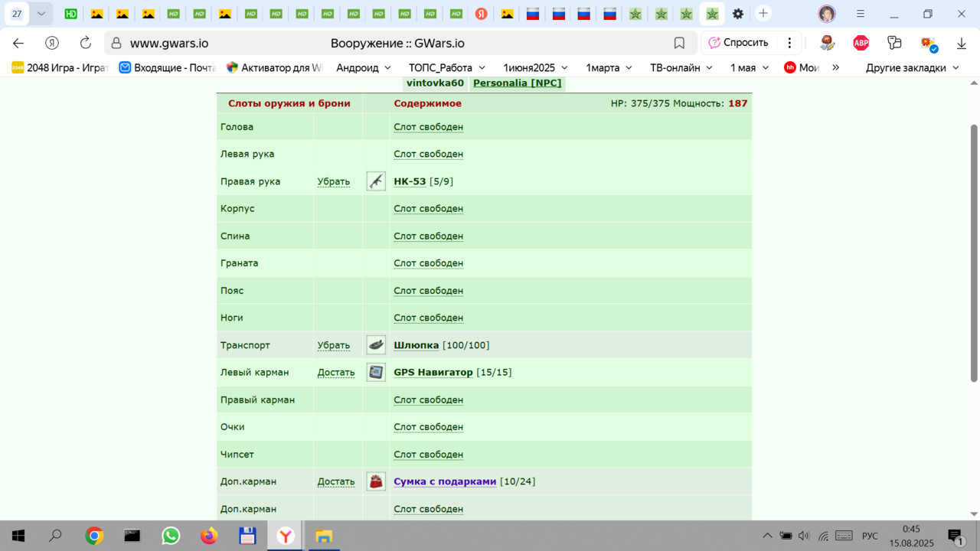Viewport: 980px width, 551px height.
Task: Click Убрать for Правая рука
Action: [x=334, y=181]
